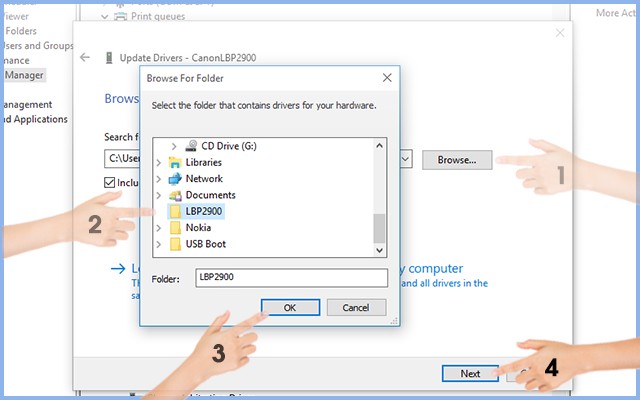This screenshot has height=400, width=640.
Task: Click the Print queues printer icon
Action: 120,16
